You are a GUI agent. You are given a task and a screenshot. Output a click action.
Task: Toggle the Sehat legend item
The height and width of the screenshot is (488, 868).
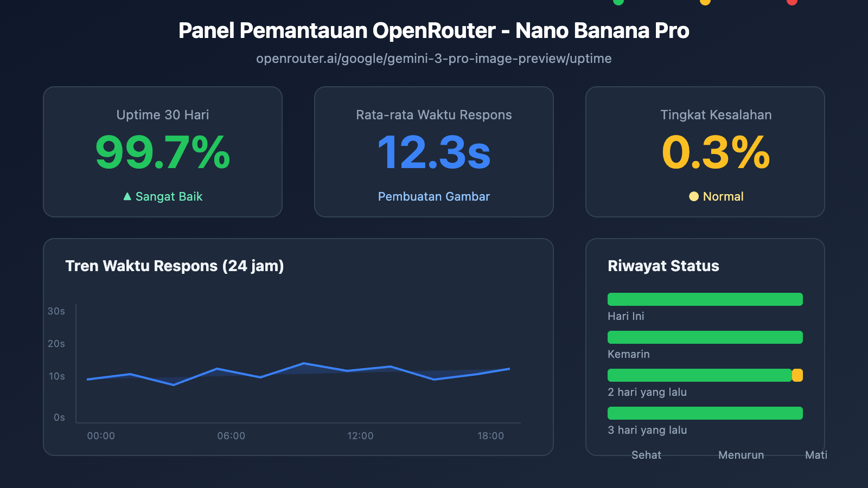point(647,455)
